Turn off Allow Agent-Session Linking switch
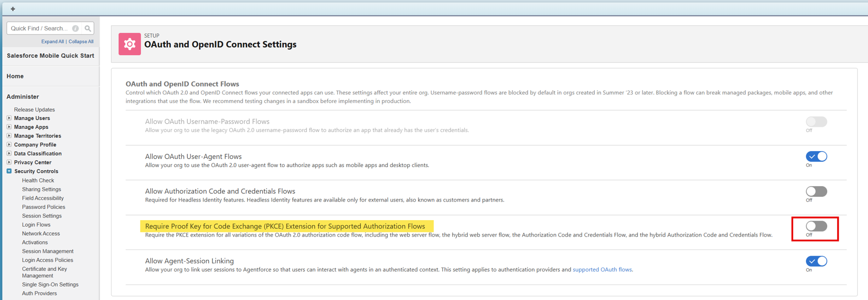The height and width of the screenshot is (300, 868). pyautogui.click(x=816, y=261)
